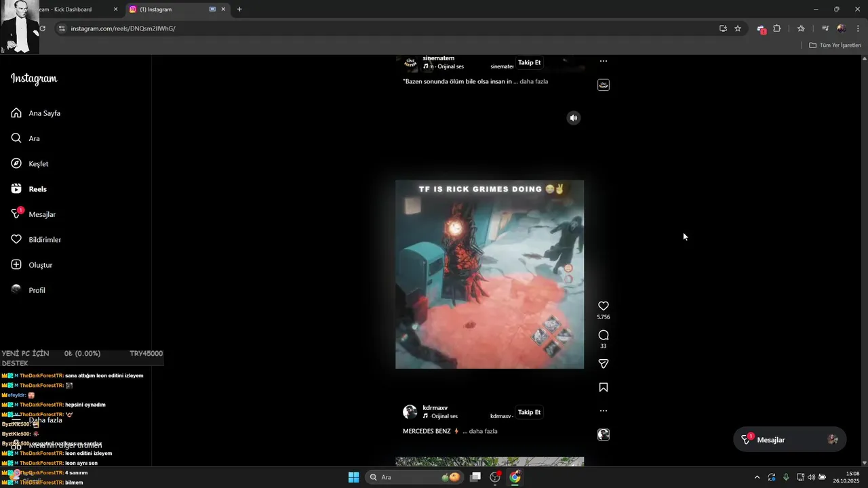Follow kdrmaxv with Takip Et
This screenshot has width=868, height=488.
pos(530,412)
